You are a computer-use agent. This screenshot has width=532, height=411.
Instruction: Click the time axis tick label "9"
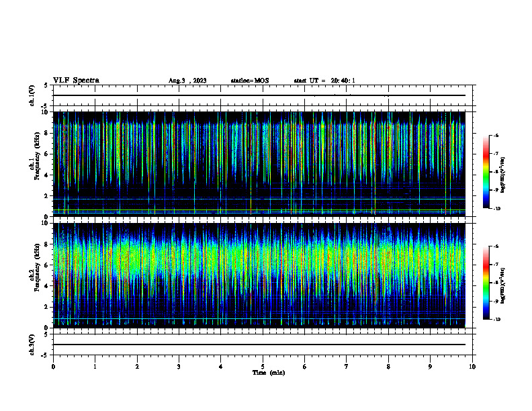[430, 367]
